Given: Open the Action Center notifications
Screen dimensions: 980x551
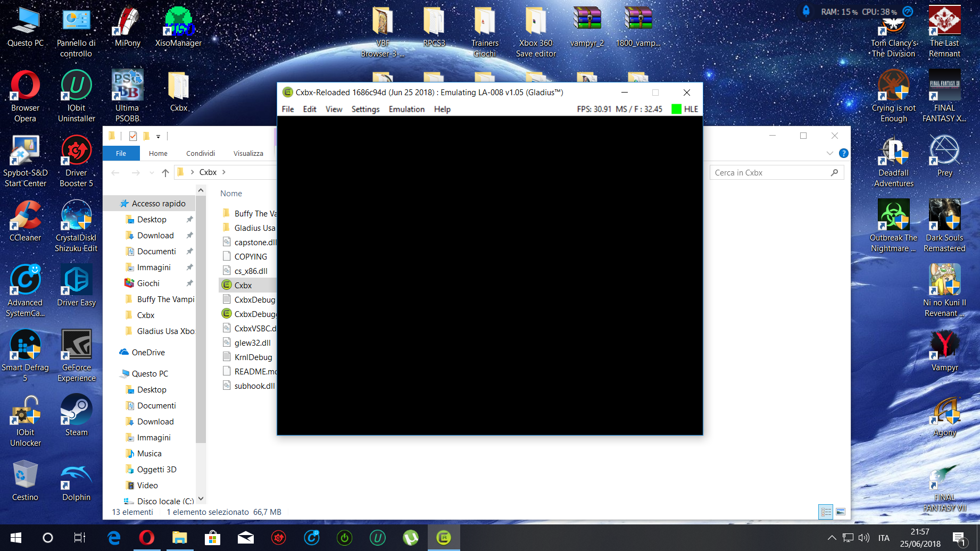Looking at the screenshot, I should point(959,538).
